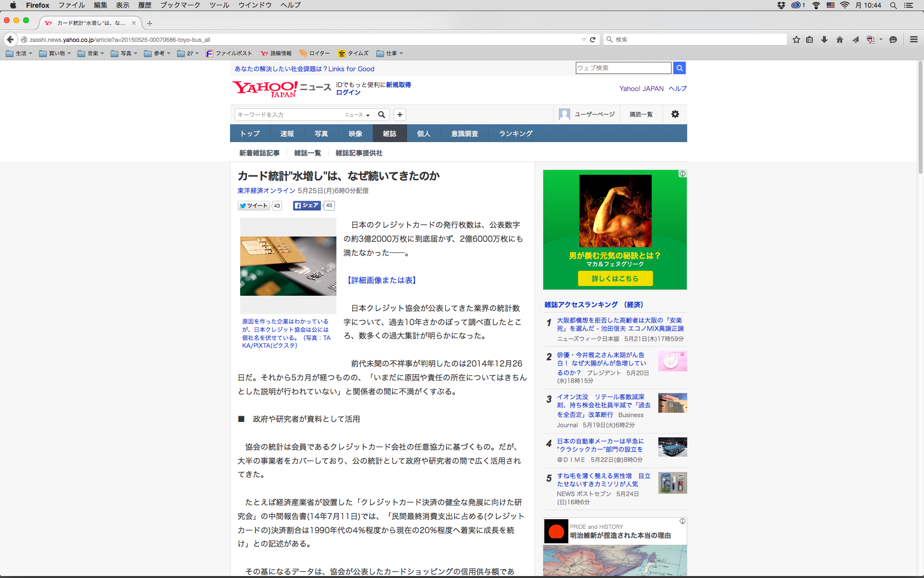924x578 pixels.
Task: Open Firefox downloads arrow icon
Action: 824,39
